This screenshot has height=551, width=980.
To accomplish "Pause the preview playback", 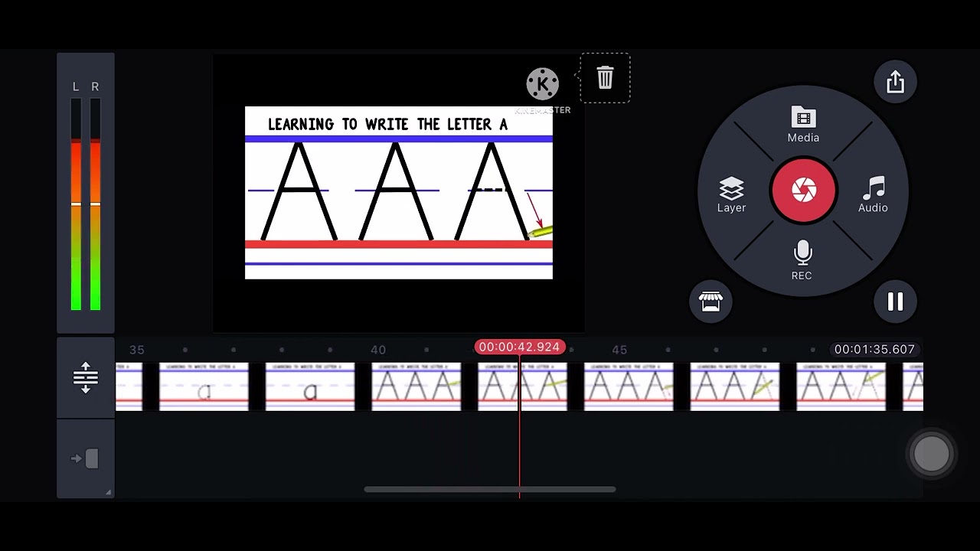I will coord(895,302).
